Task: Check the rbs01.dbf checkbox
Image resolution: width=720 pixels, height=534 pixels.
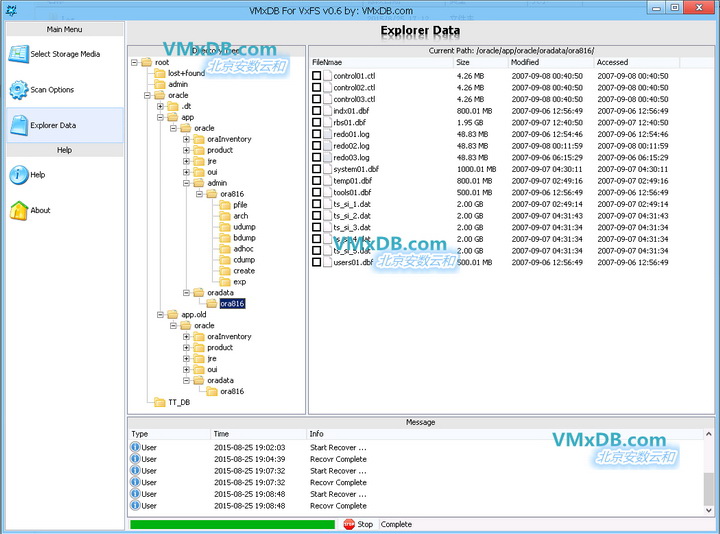Action: click(316, 122)
